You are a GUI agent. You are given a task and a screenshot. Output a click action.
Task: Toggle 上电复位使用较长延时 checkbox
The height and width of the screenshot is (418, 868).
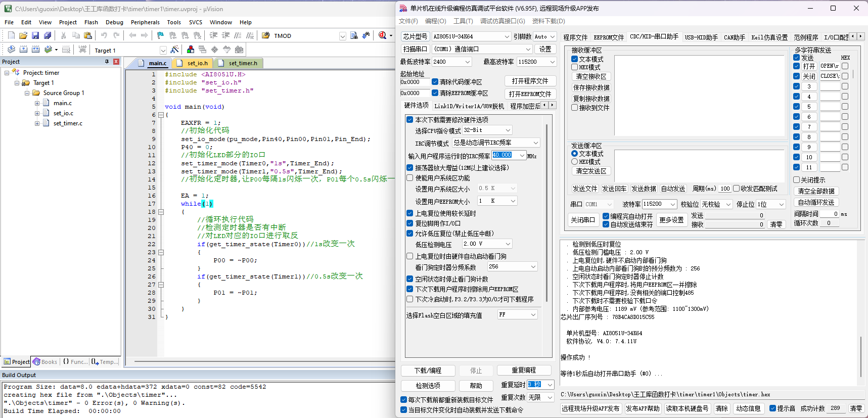click(x=410, y=213)
